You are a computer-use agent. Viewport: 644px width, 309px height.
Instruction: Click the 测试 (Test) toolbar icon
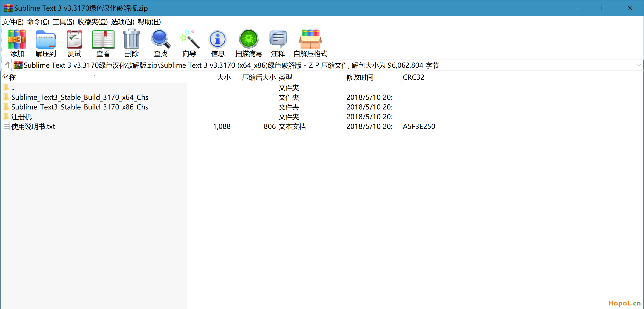(x=75, y=39)
